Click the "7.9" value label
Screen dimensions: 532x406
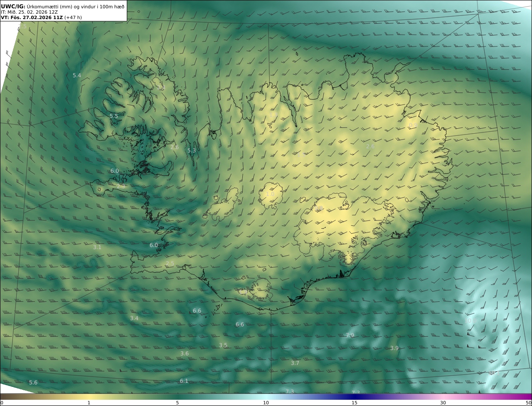pyautogui.click(x=350, y=335)
